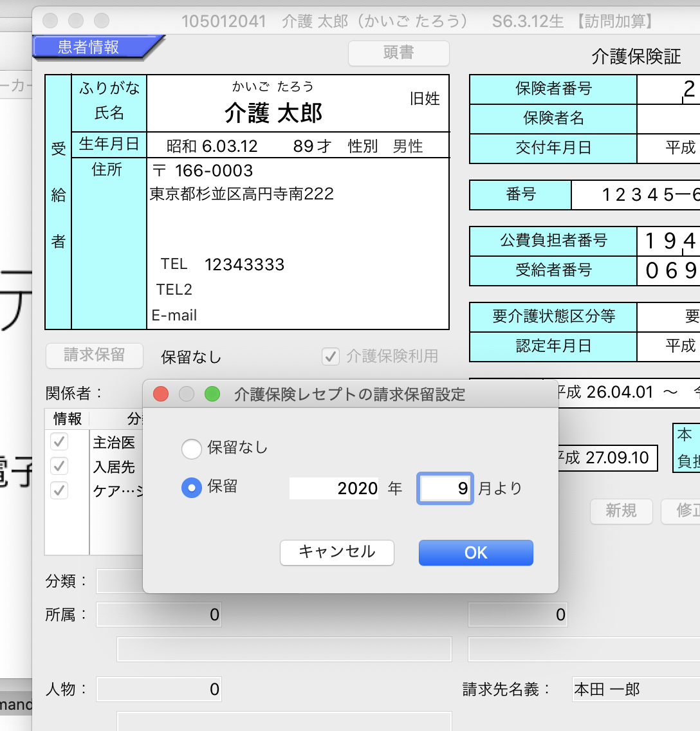Click the 頭書 button
This screenshot has height=731, width=700.
pyautogui.click(x=398, y=53)
